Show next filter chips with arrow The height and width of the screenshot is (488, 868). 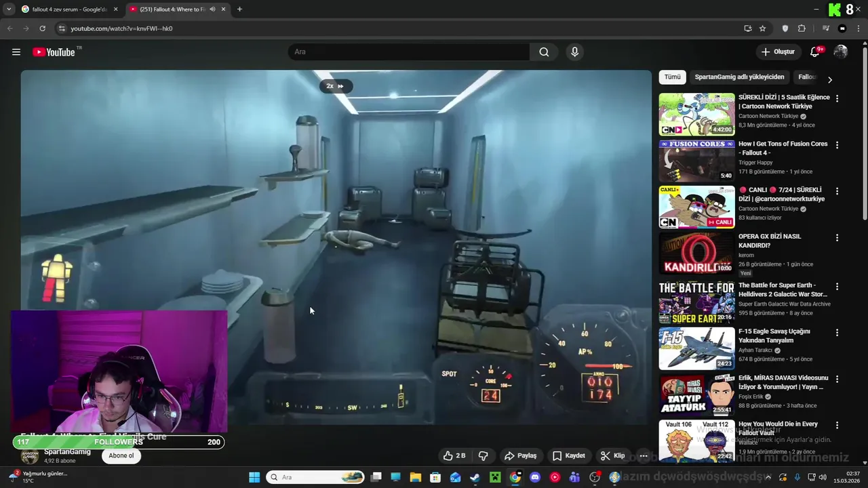pyautogui.click(x=829, y=79)
